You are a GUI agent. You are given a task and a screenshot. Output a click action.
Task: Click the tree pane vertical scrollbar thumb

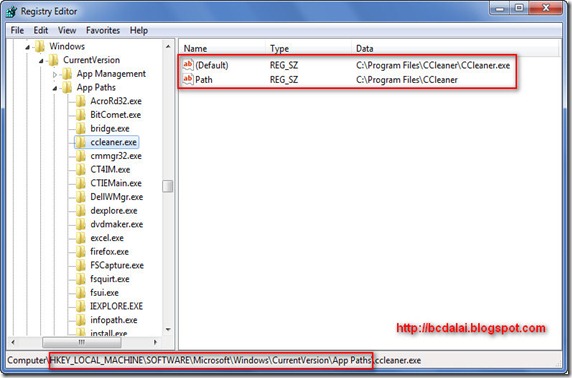pos(168,186)
